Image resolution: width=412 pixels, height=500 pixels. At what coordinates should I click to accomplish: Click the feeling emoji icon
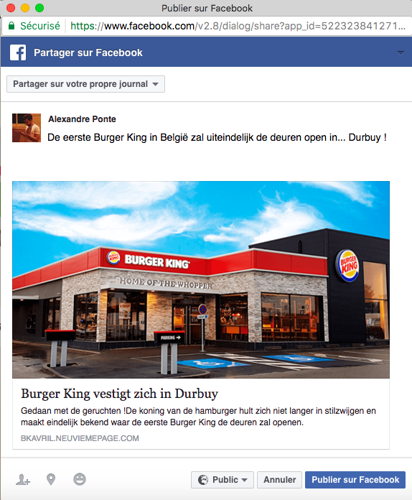pos(79,479)
